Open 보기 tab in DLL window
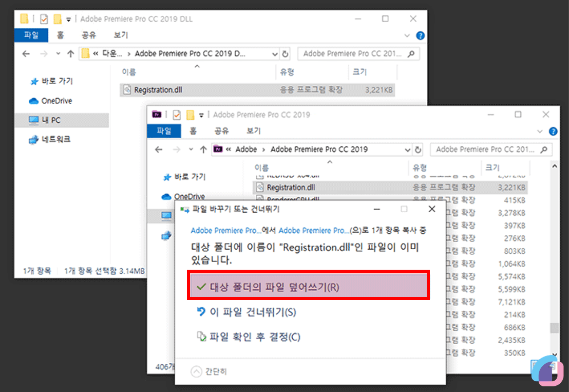 tap(121, 35)
